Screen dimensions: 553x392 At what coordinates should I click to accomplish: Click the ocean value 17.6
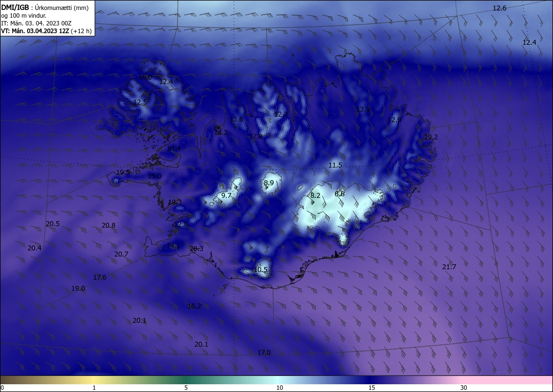click(100, 278)
